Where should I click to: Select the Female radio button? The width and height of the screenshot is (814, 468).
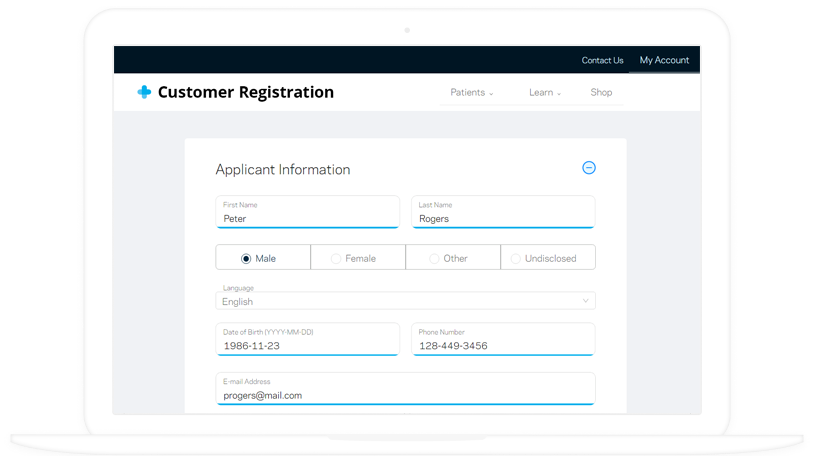click(x=336, y=258)
